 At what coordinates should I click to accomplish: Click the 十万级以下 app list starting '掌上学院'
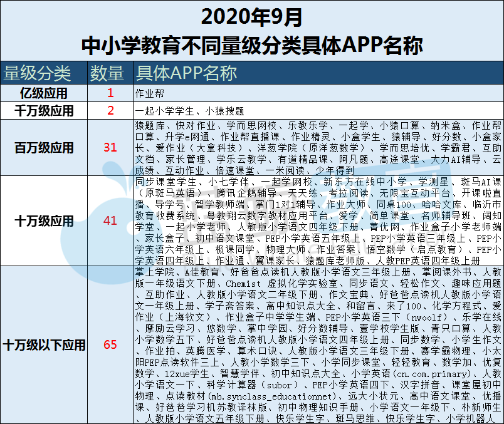point(318,345)
